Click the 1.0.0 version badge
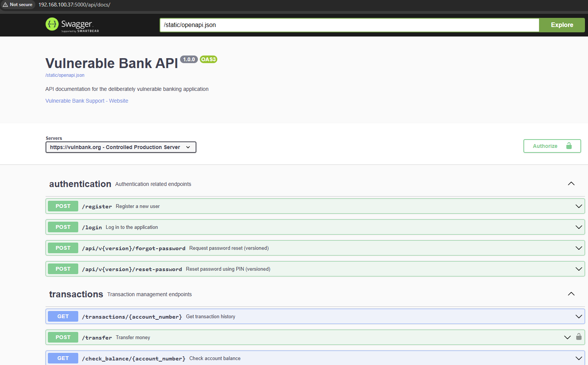This screenshot has height=365, width=588. (x=189, y=59)
